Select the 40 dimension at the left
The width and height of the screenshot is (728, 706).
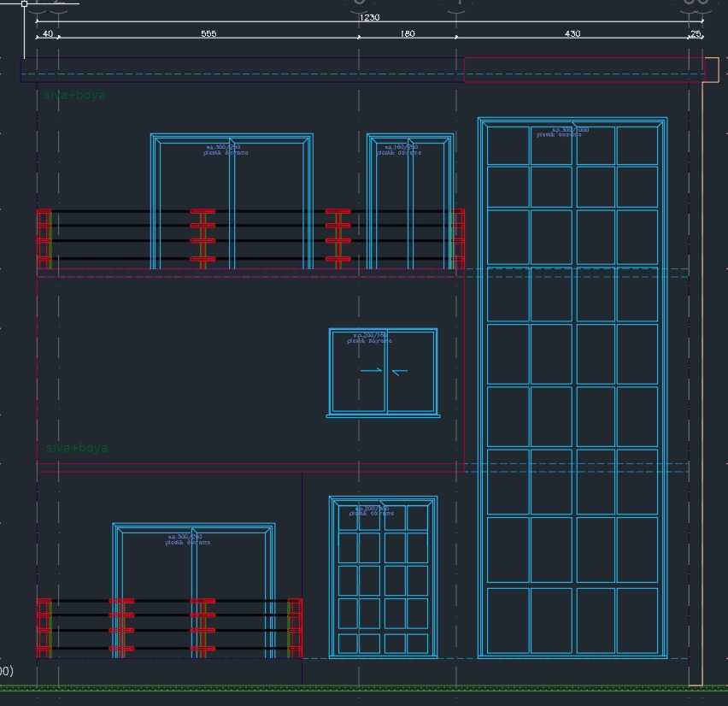click(x=49, y=33)
